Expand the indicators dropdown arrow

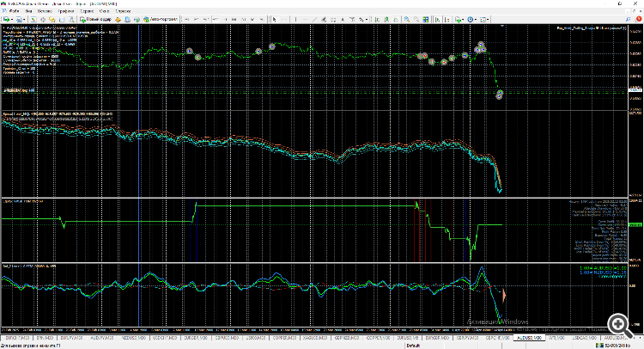pos(463,19)
